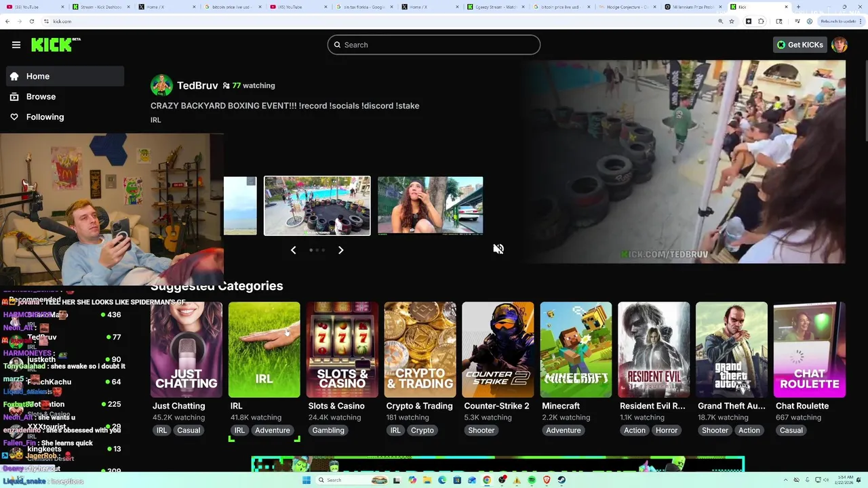The image size is (868, 488).
Task: Open the Resident Evil category card
Action: tap(654, 350)
